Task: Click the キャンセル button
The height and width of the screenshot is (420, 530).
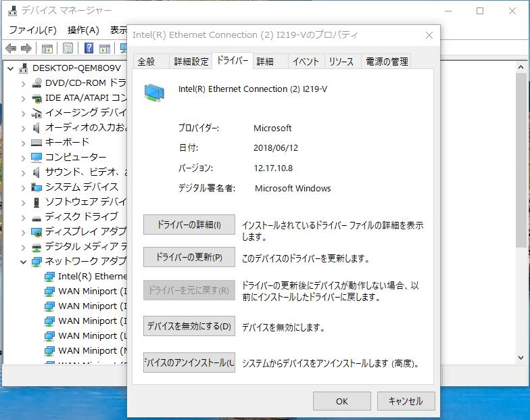Action: [406, 401]
